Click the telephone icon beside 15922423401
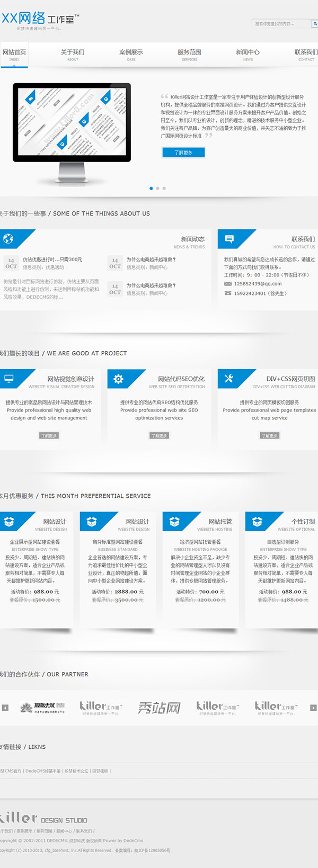 [x=228, y=293]
